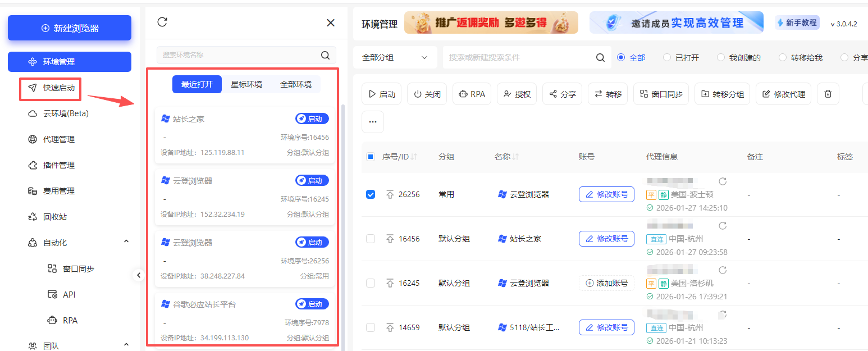Refresh proxy info for environment 26256
868x351 pixels.
coord(723,181)
